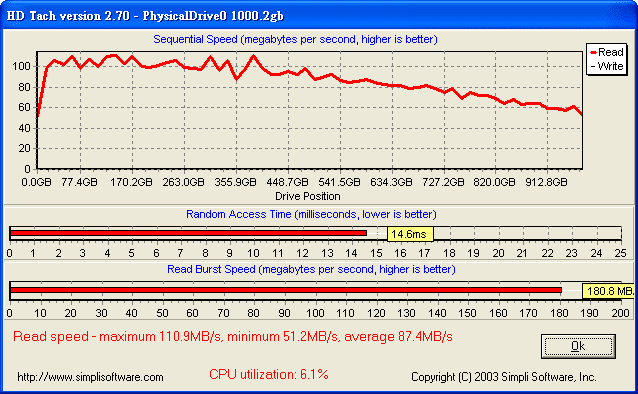This screenshot has height=394, width=638.
Task: Click the Ok button
Action: 578,346
